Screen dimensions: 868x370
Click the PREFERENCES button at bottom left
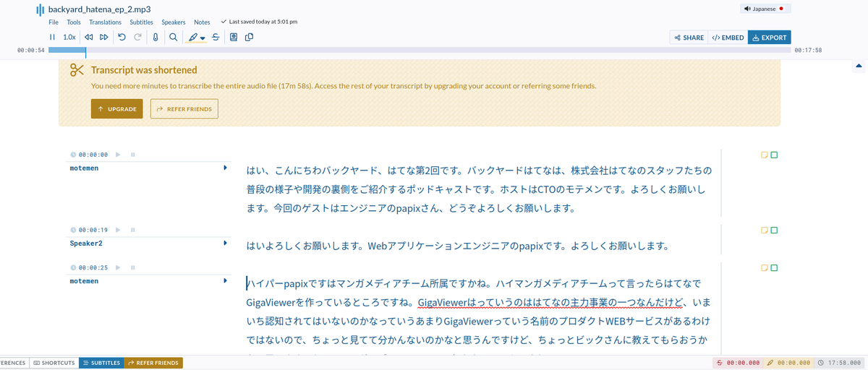13,363
